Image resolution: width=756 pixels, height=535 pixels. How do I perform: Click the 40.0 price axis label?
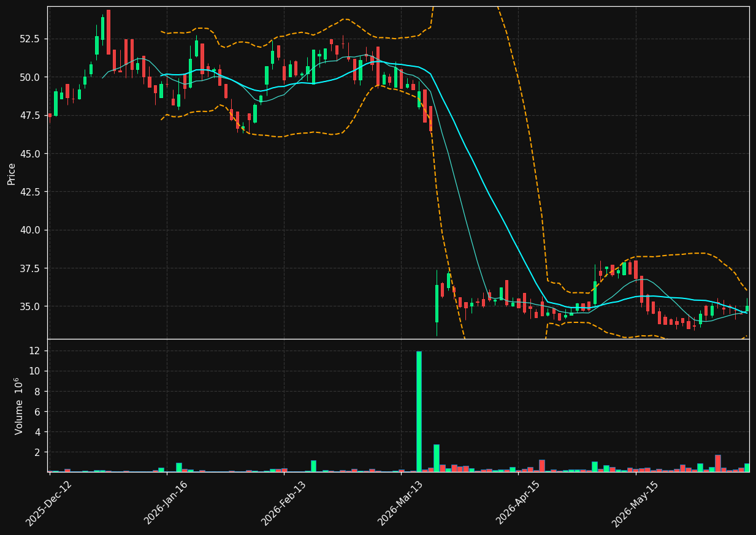click(29, 230)
